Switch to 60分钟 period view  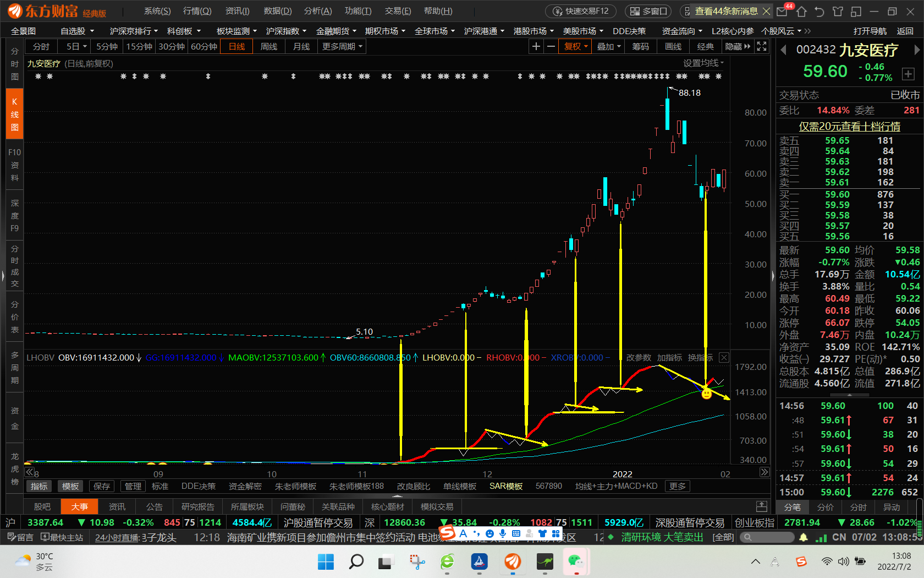[x=204, y=47]
